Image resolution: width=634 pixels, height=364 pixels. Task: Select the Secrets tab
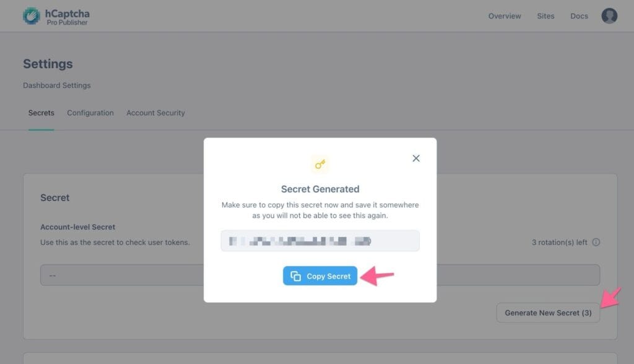(x=41, y=113)
